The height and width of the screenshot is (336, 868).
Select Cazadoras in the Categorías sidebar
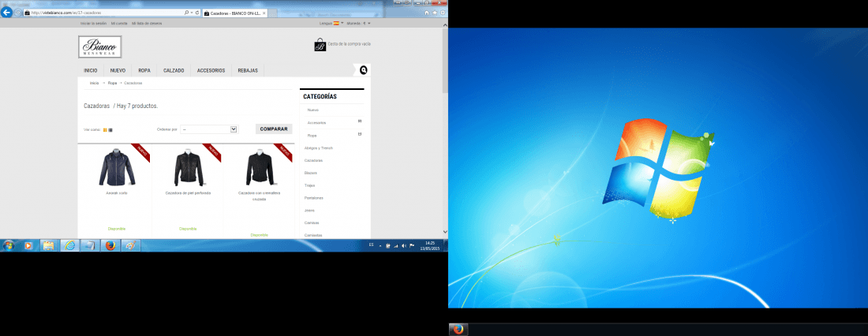coord(313,161)
